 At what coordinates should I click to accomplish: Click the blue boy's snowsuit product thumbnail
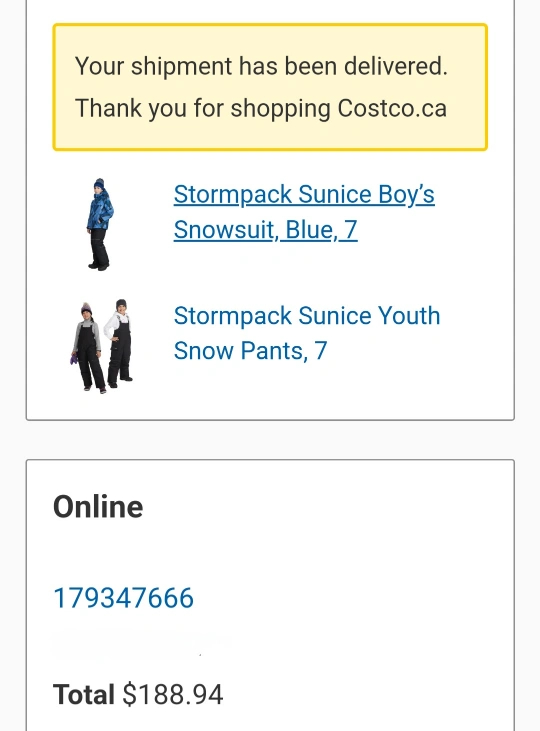pos(100,224)
